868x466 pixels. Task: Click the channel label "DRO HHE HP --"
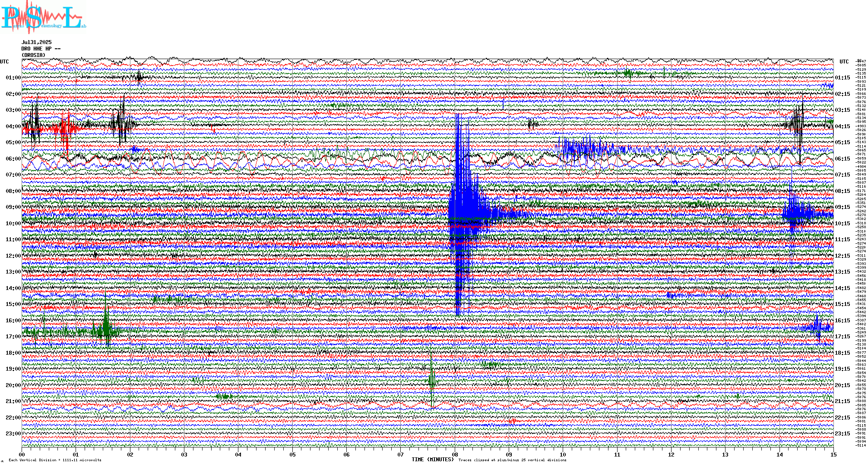tap(41, 49)
